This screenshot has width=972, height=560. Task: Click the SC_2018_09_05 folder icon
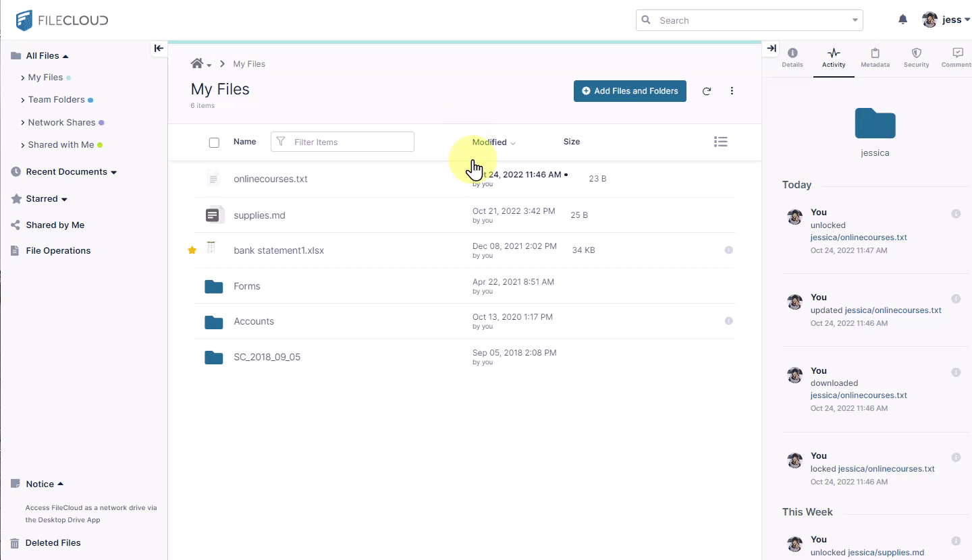pyautogui.click(x=214, y=357)
